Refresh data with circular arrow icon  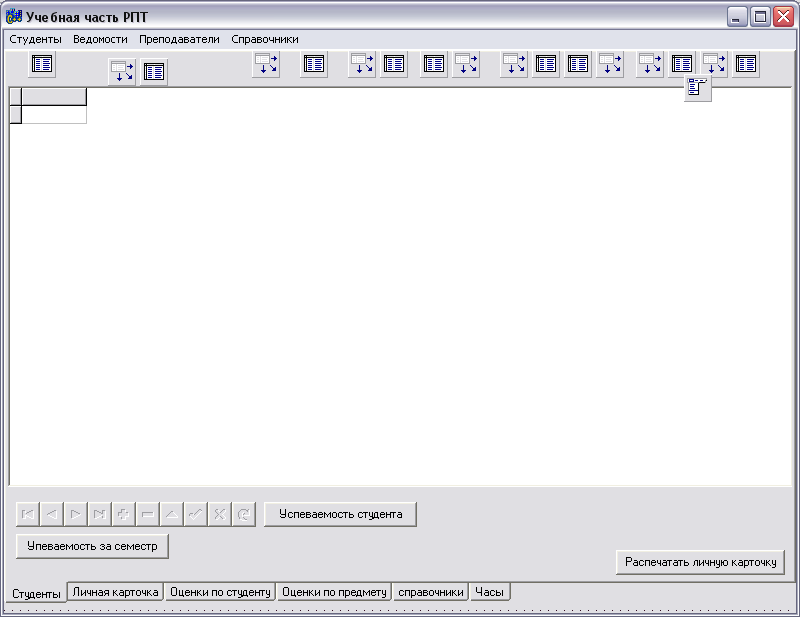point(244,514)
